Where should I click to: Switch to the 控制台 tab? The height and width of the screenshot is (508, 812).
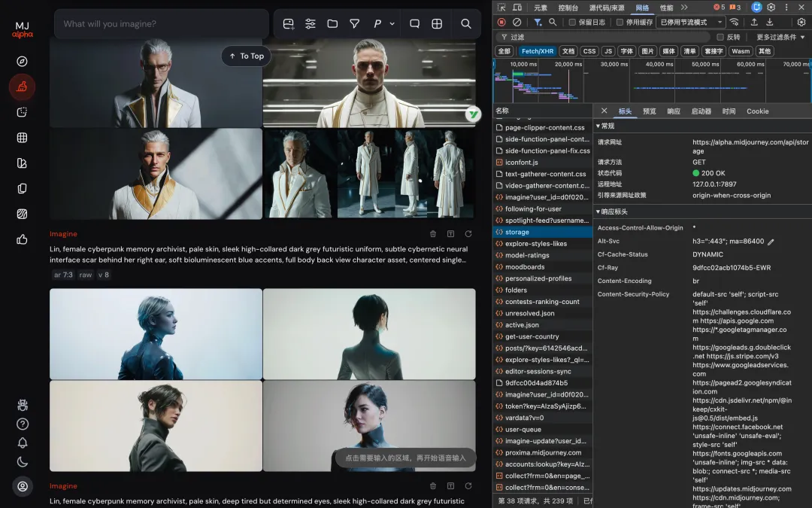point(568,8)
